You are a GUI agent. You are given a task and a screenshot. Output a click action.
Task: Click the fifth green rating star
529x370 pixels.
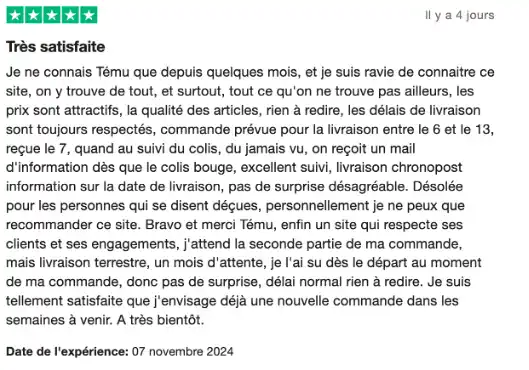click(x=88, y=15)
